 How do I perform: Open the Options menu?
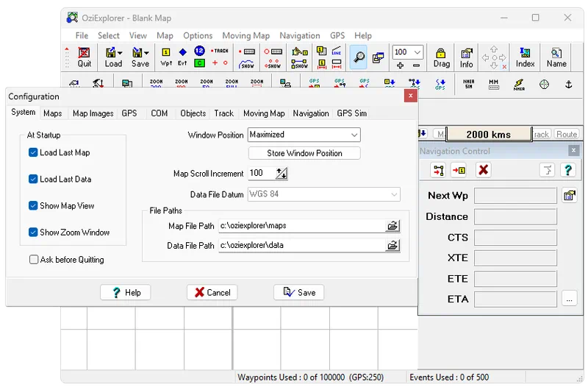point(198,35)
